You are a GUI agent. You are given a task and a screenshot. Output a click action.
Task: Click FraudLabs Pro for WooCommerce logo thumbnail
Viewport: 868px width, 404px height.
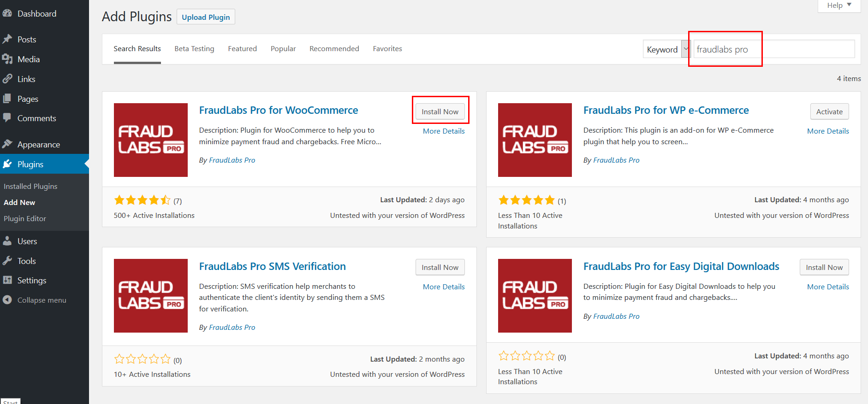coord(151,140)
